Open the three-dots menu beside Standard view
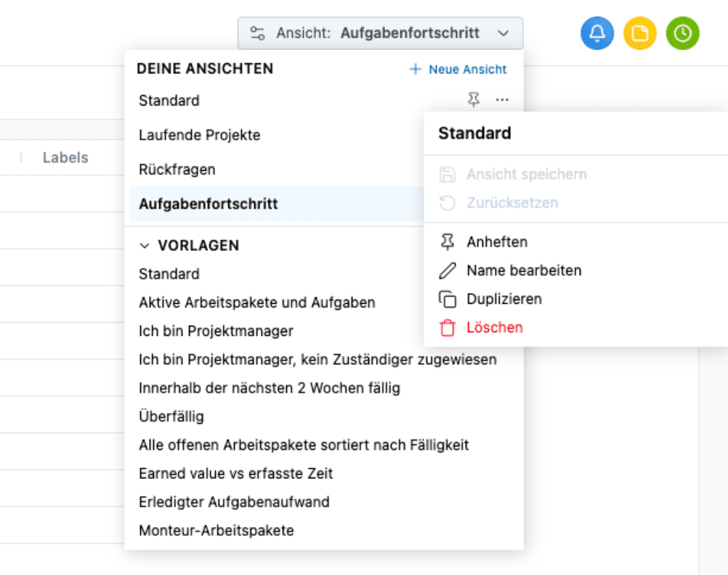 click(502, 100)
